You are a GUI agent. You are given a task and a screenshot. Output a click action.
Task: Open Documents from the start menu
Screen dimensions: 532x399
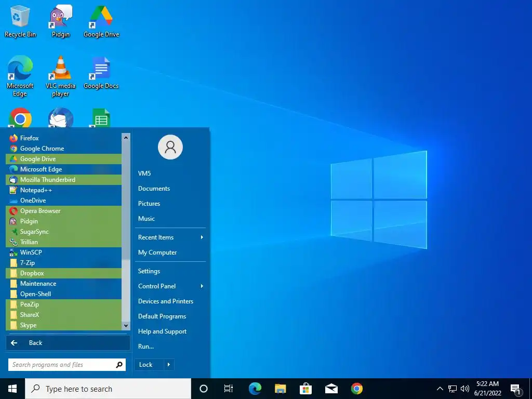(x=170, y=189)
